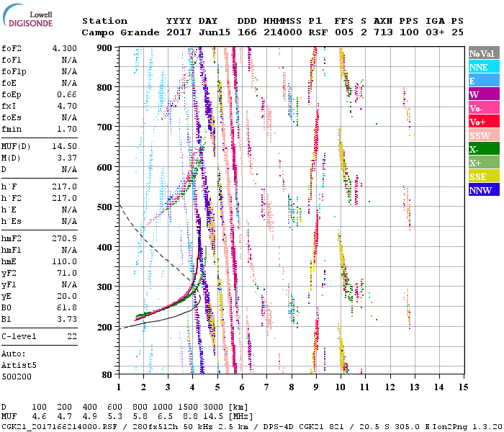
Task: Click the hmE value 110.0
Action: click(65, 261)
